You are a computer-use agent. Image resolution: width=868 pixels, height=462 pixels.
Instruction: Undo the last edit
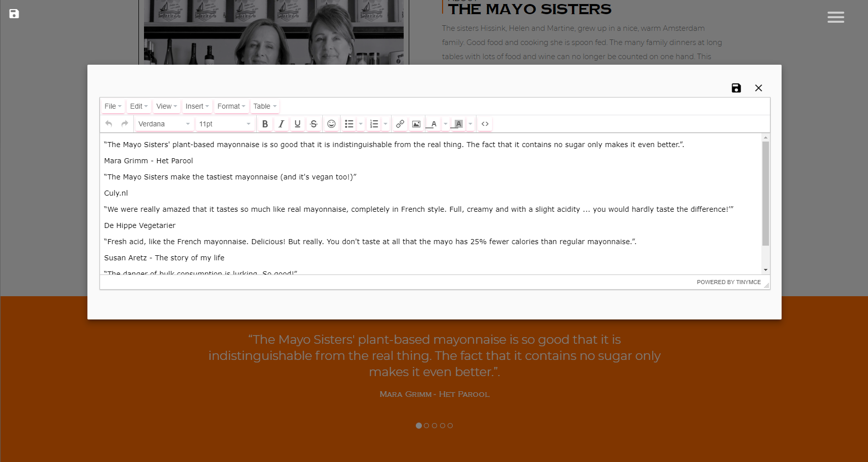point(109,124)
